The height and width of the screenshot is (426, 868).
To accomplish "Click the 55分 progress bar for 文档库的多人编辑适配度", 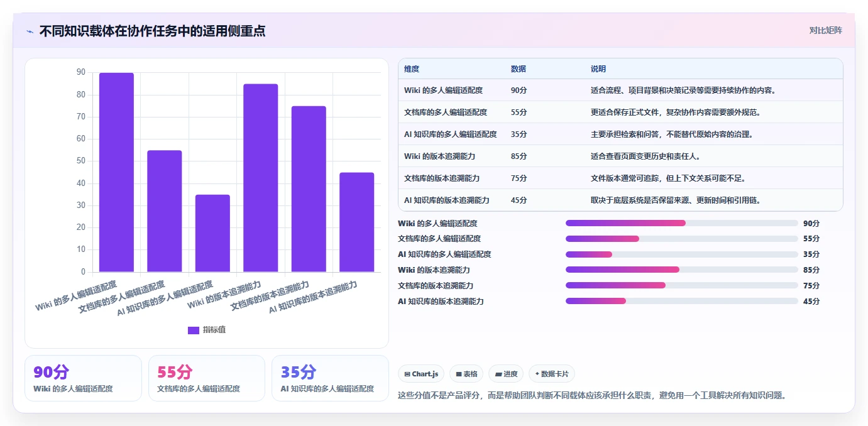I will 682,239.
